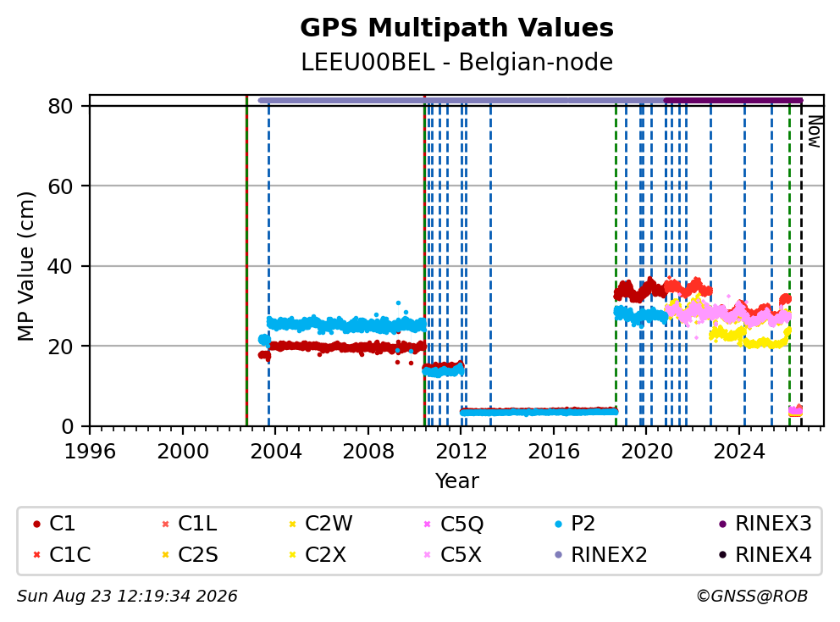
Task: Select the C2W legend entry
Action: (x=320, y=524)
